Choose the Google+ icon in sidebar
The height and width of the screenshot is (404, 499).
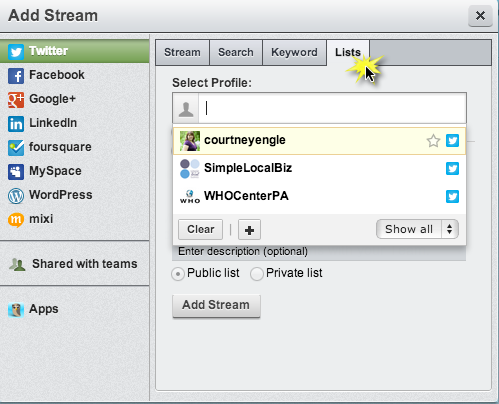tap(16, 100)
